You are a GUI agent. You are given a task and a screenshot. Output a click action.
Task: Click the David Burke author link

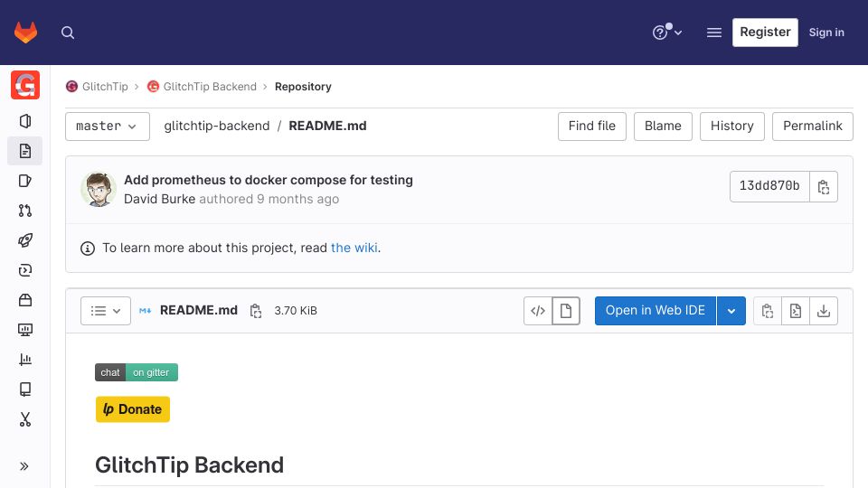[x=159, y=199]
